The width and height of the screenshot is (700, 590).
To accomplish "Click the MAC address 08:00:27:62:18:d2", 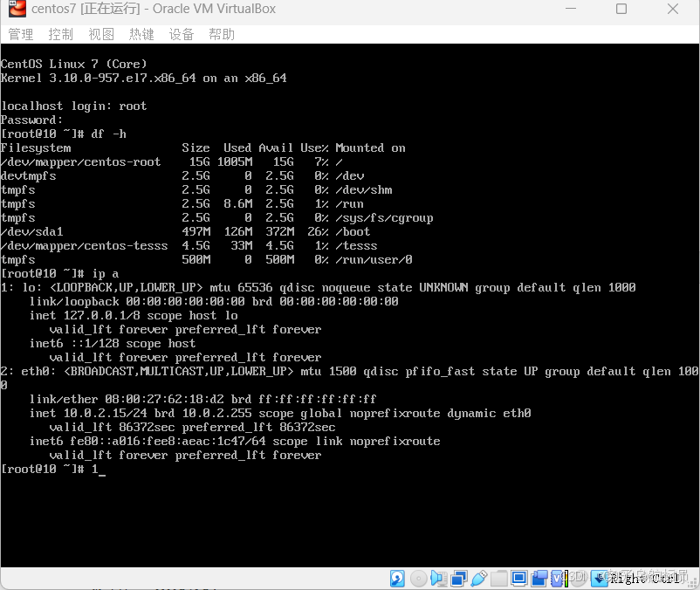I will pos(165,399).
